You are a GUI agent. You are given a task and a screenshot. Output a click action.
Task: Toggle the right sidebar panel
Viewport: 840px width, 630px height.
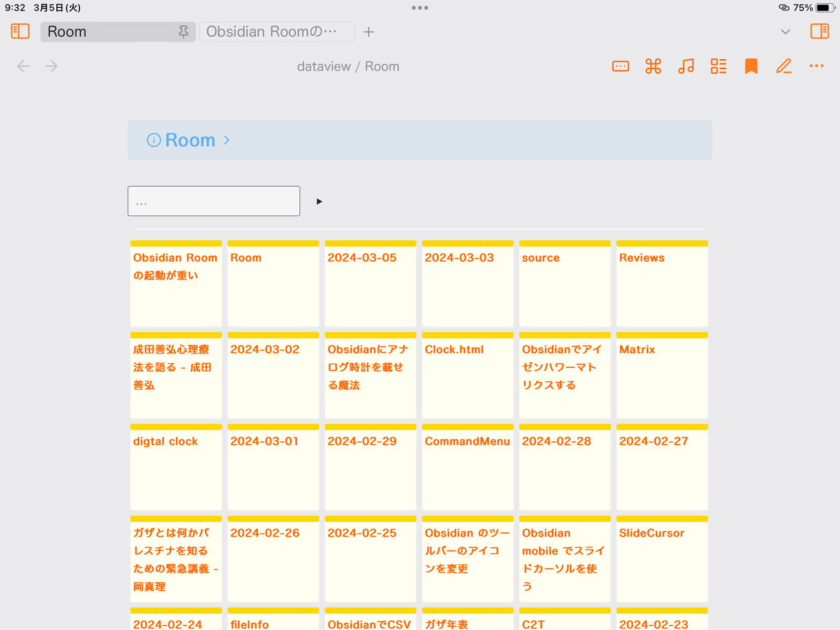click(819, 31)
